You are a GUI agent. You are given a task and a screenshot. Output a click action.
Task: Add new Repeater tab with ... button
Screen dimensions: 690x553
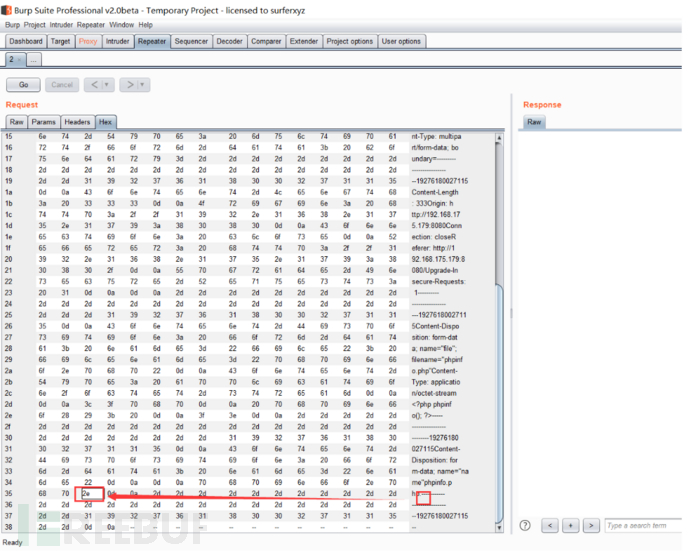pyautogui.click(x=34, y=60)
